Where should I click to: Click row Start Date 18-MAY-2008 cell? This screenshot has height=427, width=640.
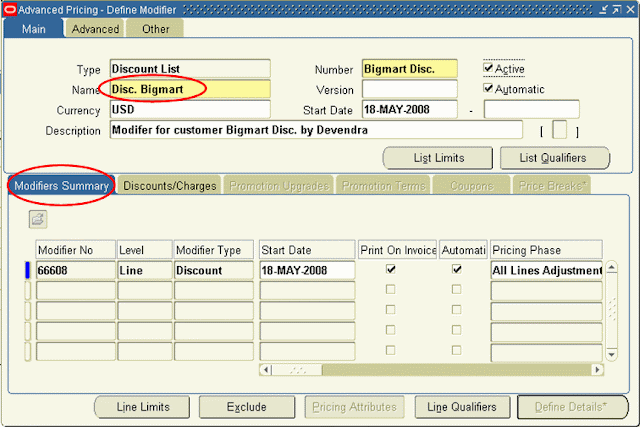pyautogui.click(x=307, y=270)
